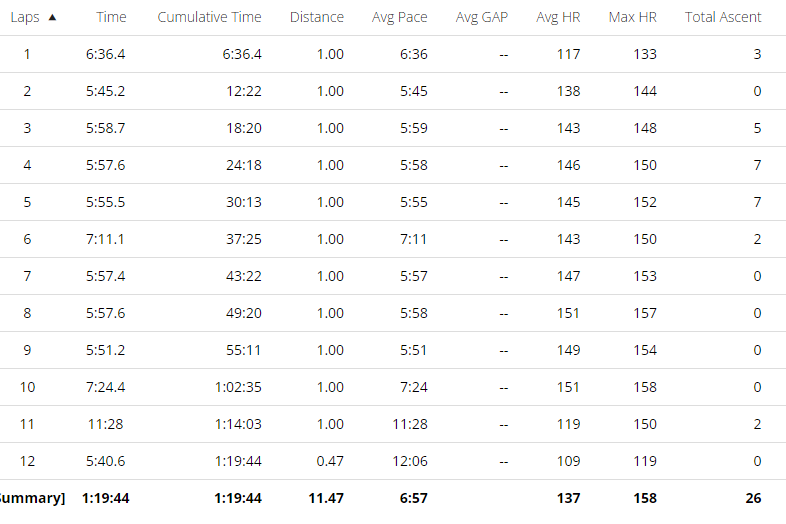The width and height of the screenshot is (786, 524).
Task: Sort by the Time column header
Action: click(111, 17)
